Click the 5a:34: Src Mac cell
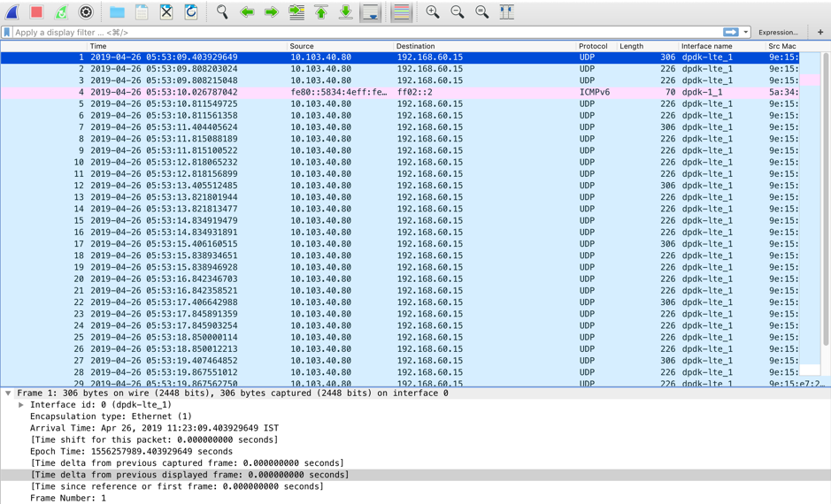The height and width of the screenshot is (504, 831). click(x=784, y=92)
